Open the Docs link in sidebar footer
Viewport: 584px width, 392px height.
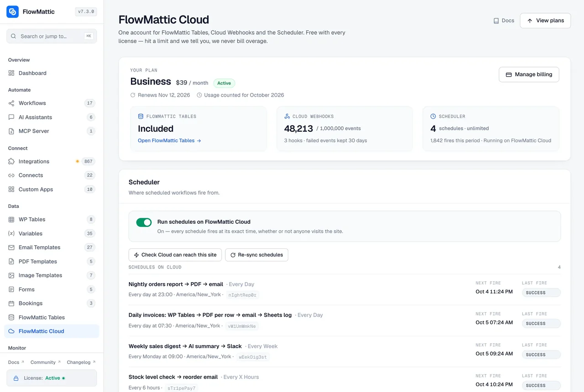[x=16, y=362]
